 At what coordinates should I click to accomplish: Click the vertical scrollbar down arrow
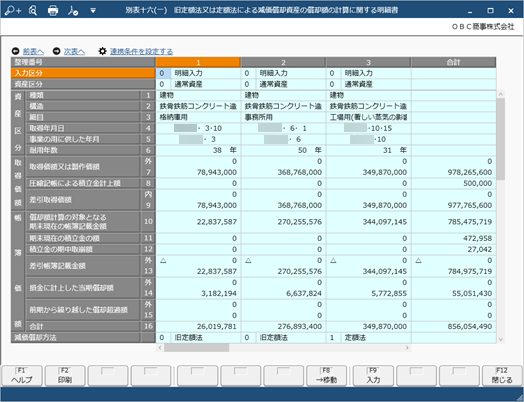[501, 339]
